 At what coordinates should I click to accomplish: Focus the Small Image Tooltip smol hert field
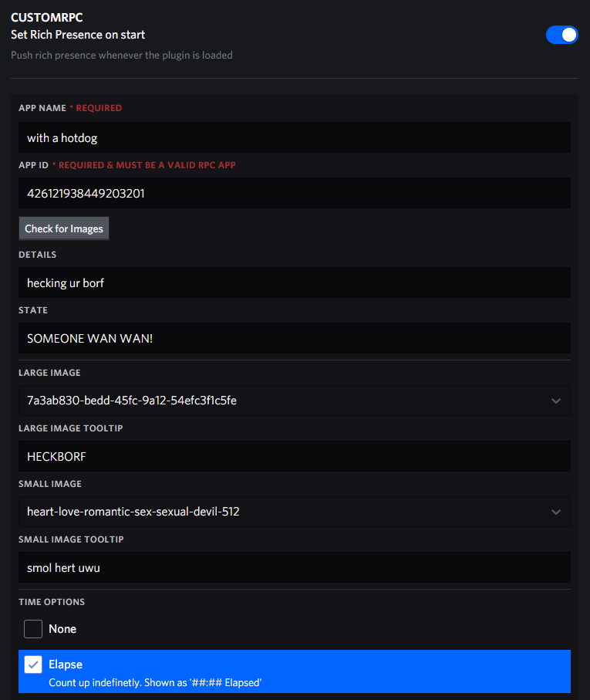coord(295,567)
